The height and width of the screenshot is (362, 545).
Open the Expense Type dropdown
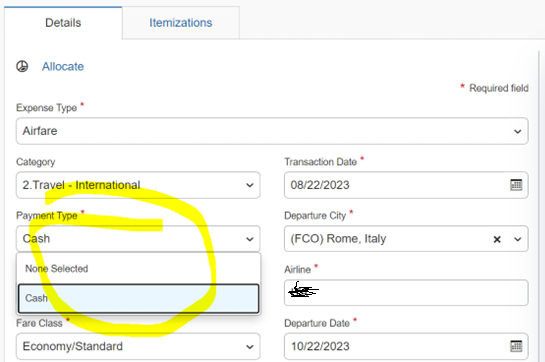[x=272, y=131]
